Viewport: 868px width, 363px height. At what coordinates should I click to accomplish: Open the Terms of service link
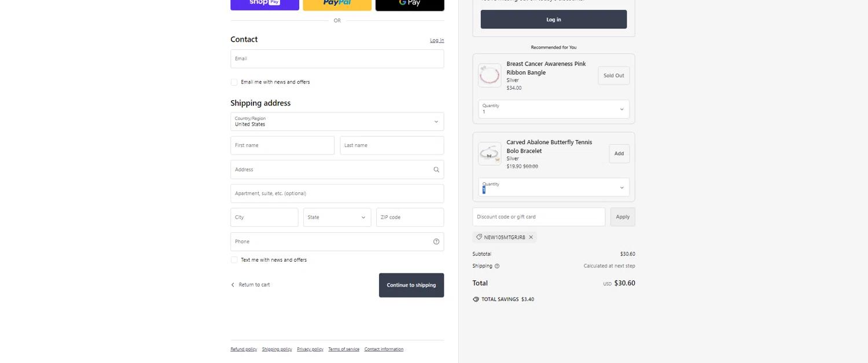pyautogui.click(x=344, y=349)
